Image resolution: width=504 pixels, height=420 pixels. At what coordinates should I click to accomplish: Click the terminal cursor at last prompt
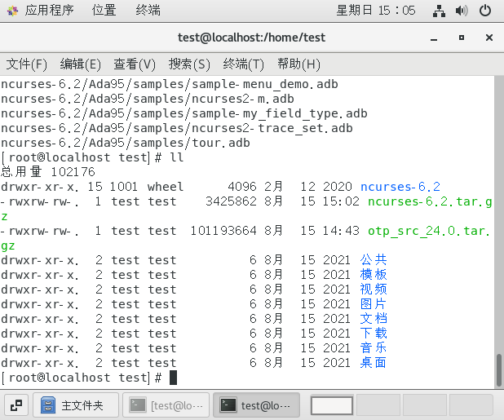[173, 378]
